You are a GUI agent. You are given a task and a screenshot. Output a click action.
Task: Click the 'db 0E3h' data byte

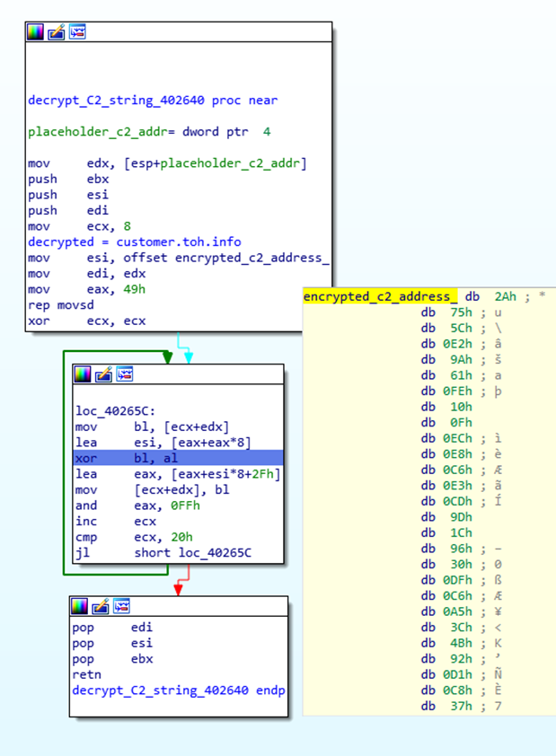click(x=461, y=486)
